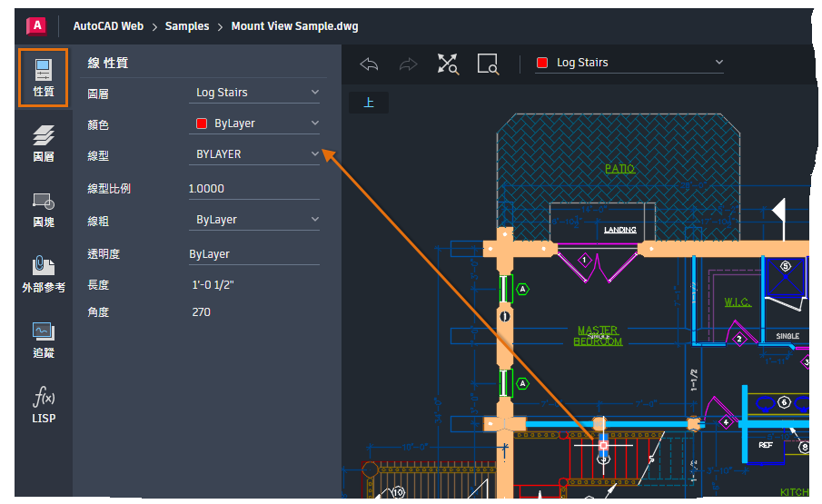822x504 pixels.
Task: Open the 圖層 Log Stairs dropdown
Action: [254, 93]
